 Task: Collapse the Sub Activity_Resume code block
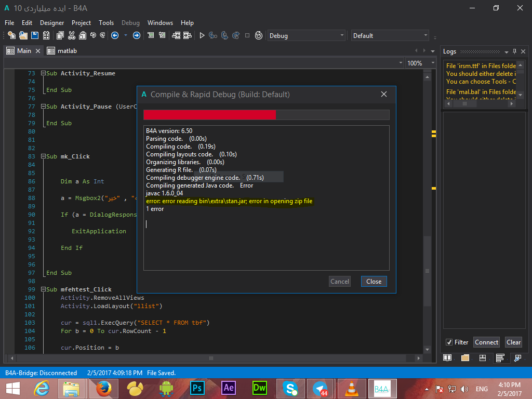tap(43, 73)
